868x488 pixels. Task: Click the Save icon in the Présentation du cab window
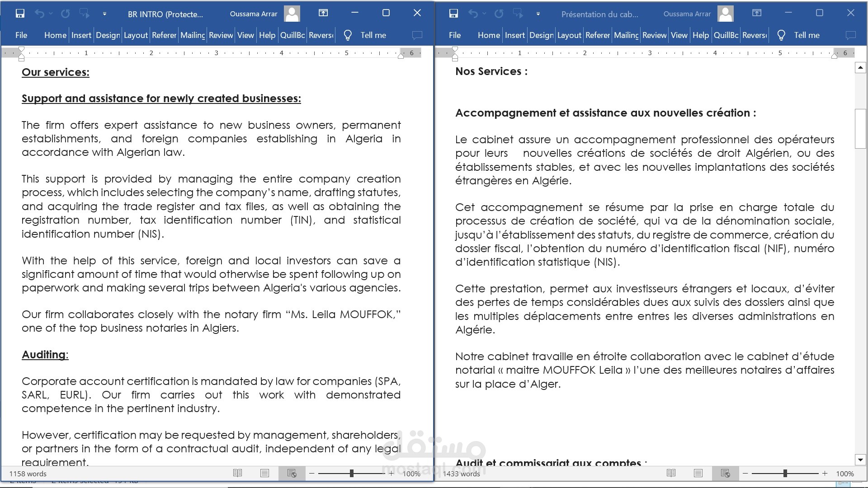(453, 14)
